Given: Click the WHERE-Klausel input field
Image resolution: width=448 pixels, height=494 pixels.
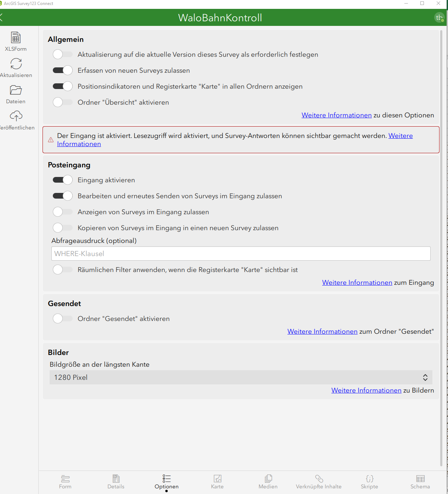Looking at the screenshot, I should coord(241,254).
